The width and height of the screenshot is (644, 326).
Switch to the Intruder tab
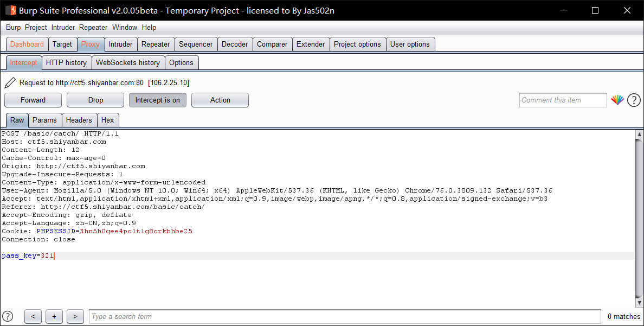(120, 44)
